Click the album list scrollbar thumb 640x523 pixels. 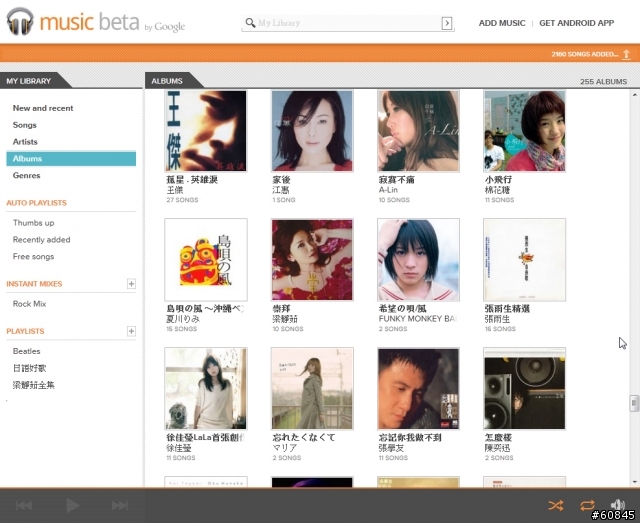634,403
